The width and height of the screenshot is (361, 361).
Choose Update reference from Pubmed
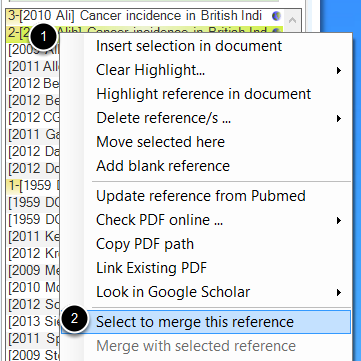click(x=201, y=196)
